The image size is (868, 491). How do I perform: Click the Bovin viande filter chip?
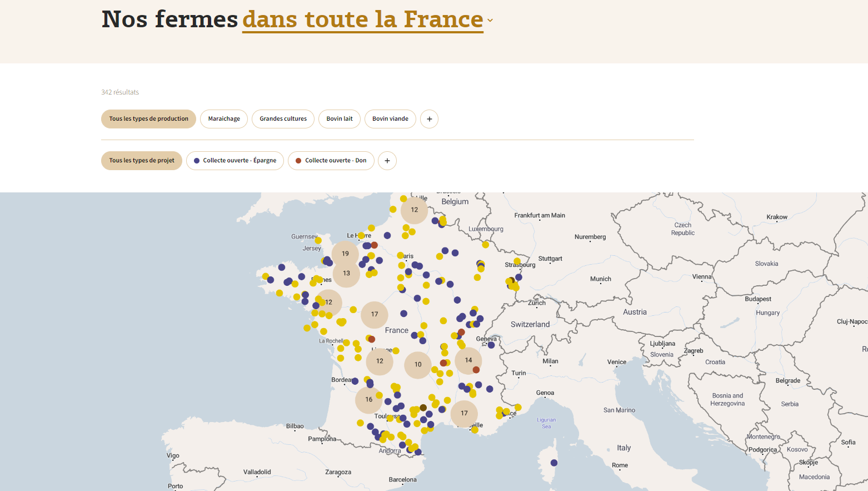point(390,119)
